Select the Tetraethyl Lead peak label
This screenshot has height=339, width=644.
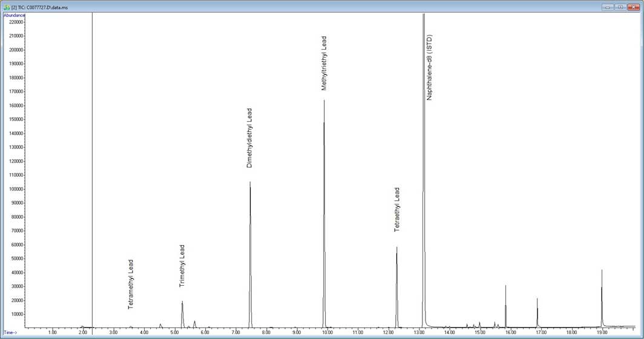(x=397, y=209)
